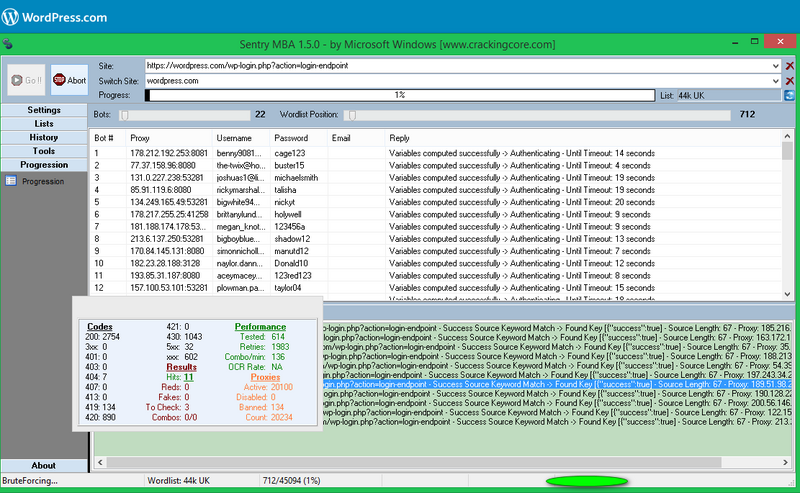The width and height of the screenshot is (800, 493).
Task: Click the bot table scroll-up arrow
Action: point(787,136)
